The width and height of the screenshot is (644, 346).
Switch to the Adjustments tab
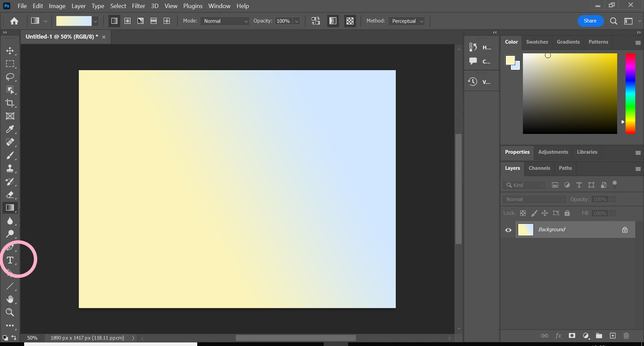[x=553, y=152]
